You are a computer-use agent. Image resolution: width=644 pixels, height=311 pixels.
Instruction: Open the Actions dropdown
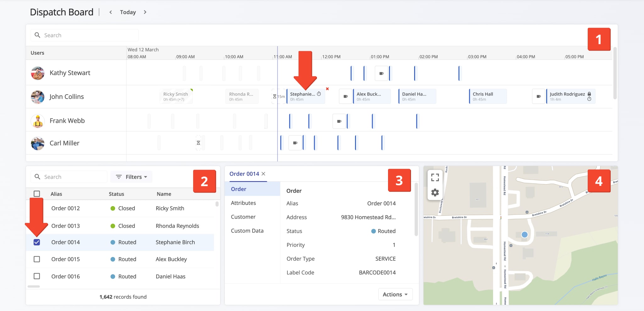tap(395, 294)
